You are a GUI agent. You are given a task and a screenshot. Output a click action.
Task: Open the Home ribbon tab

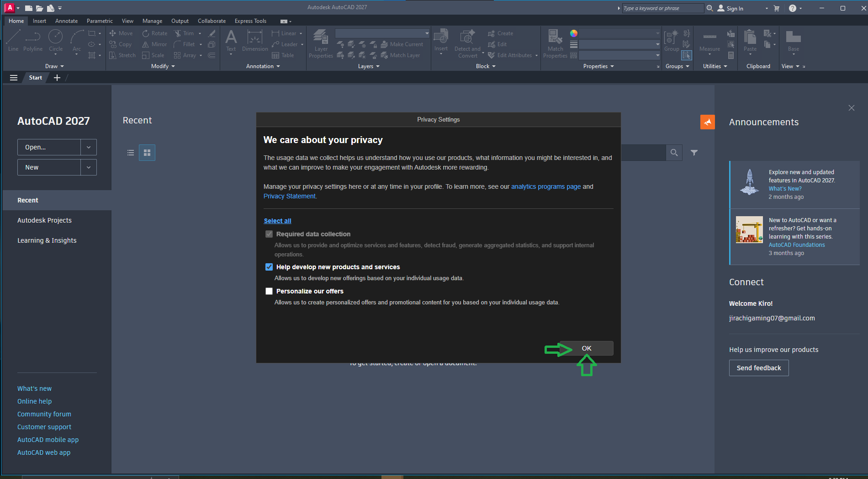16,21
